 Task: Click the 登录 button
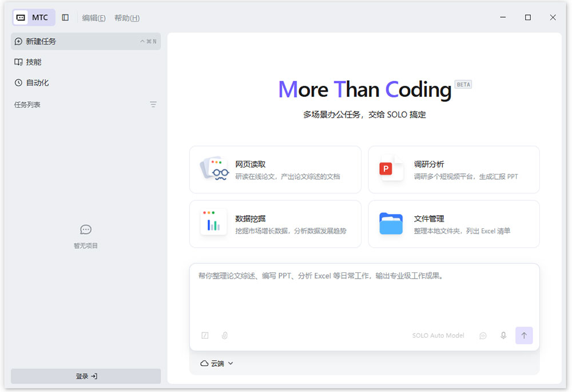(86, 376)
